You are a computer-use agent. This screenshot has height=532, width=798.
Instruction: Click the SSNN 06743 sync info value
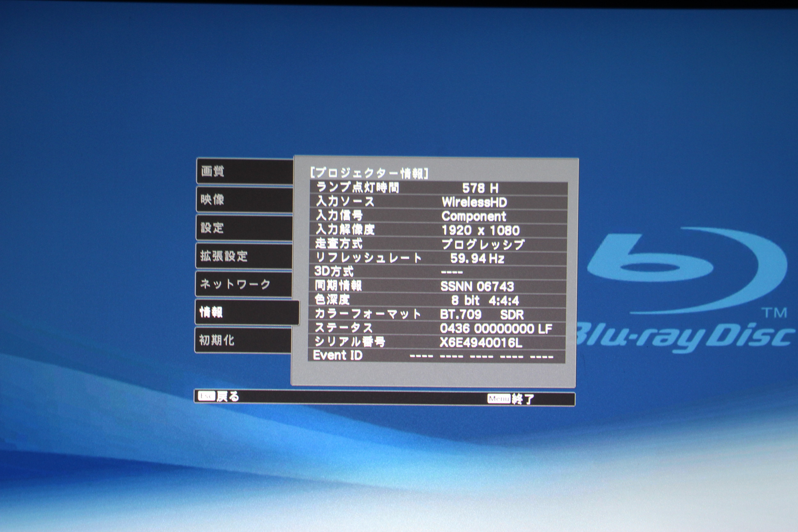coord(477,287)
